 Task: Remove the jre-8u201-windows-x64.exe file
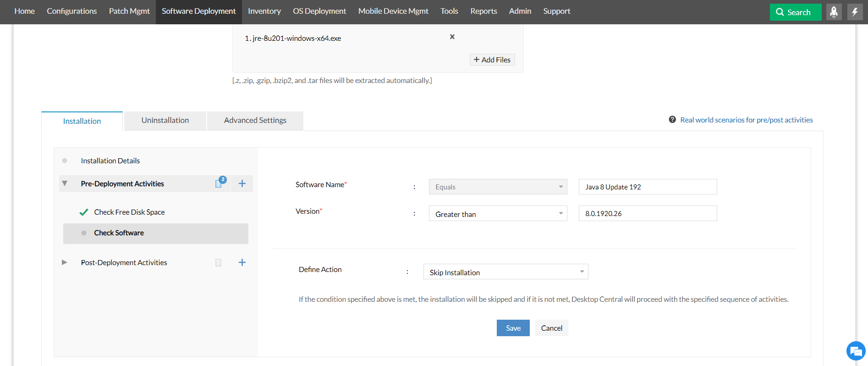tap(452, 37)
